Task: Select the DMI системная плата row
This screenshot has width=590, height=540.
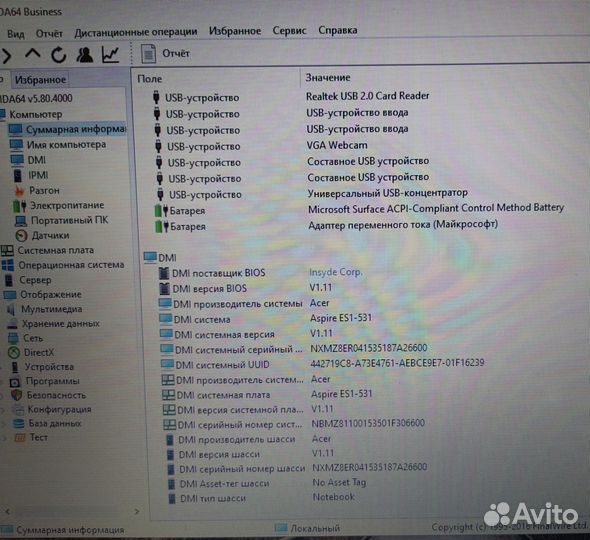Action: point(267,394)
